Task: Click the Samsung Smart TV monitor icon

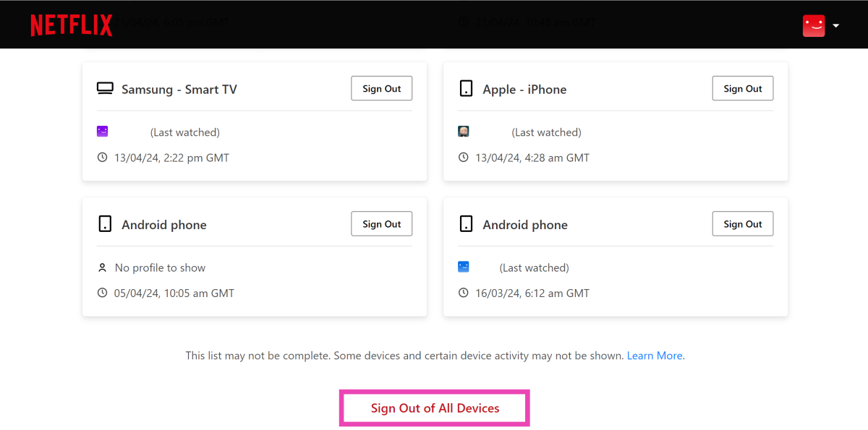Action: (x=105, y=89)
